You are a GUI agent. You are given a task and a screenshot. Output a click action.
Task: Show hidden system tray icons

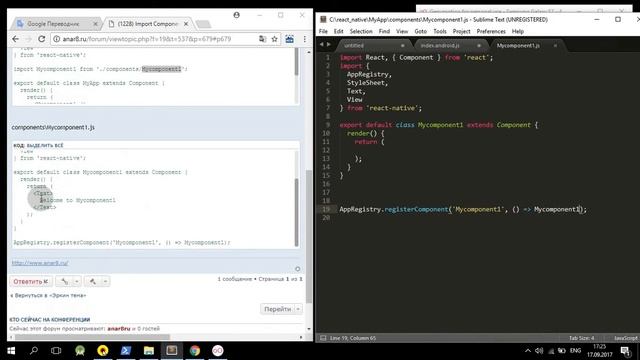[x=527, y=351]
